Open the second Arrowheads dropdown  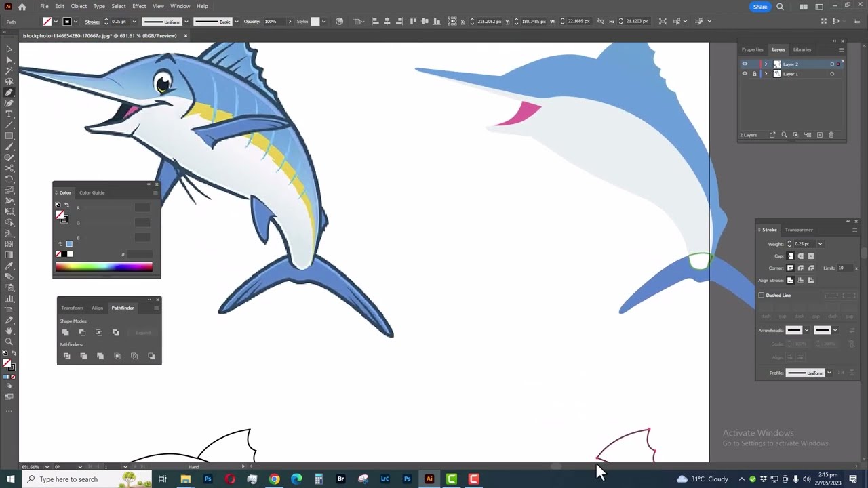point(835,330)
